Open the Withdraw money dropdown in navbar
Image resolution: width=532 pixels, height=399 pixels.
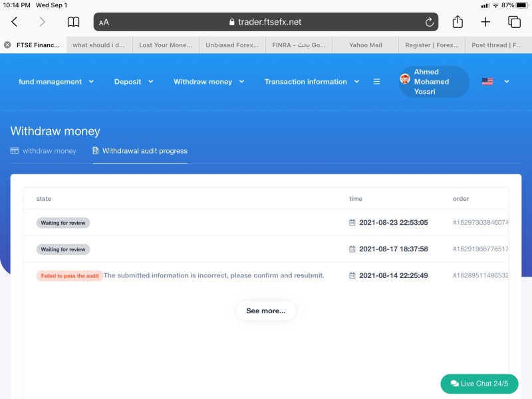[x=209, y=81]
